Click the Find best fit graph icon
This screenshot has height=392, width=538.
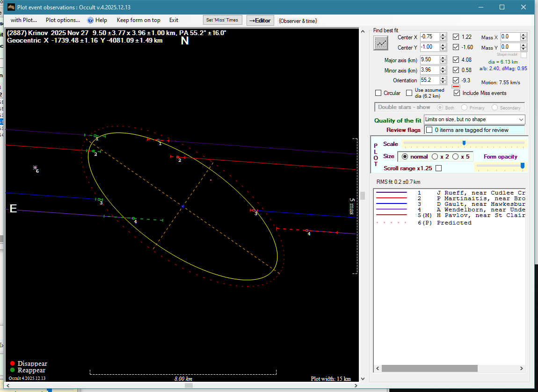tap(381, 43)
